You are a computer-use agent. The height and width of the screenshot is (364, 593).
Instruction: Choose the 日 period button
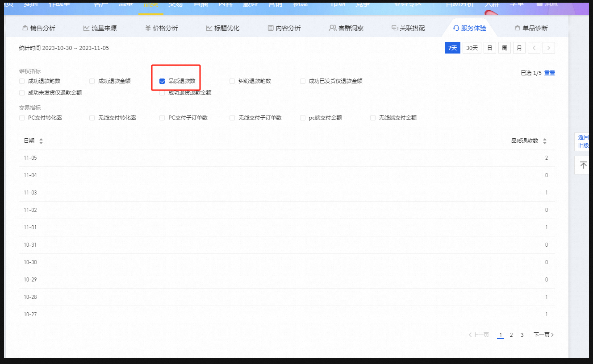click(489, 48)
